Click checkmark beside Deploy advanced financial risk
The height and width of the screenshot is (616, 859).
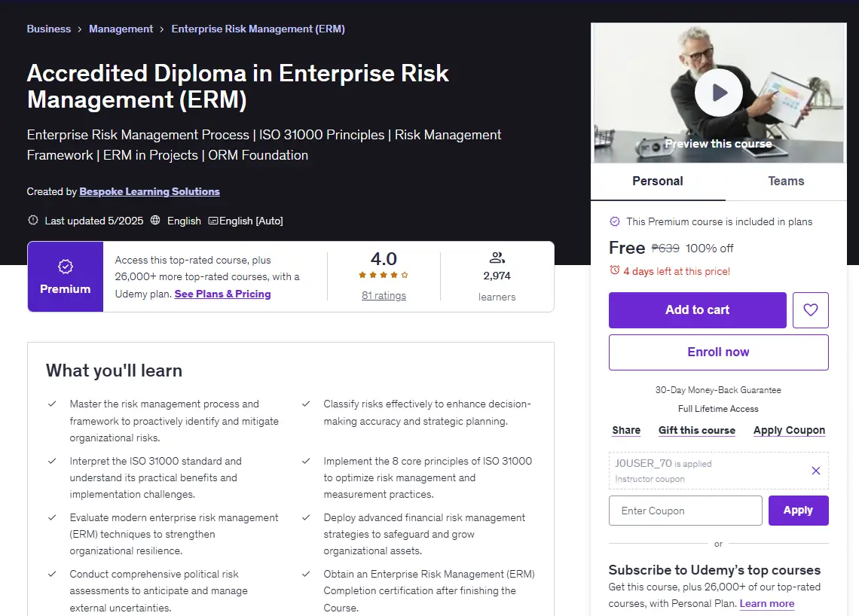306,517
